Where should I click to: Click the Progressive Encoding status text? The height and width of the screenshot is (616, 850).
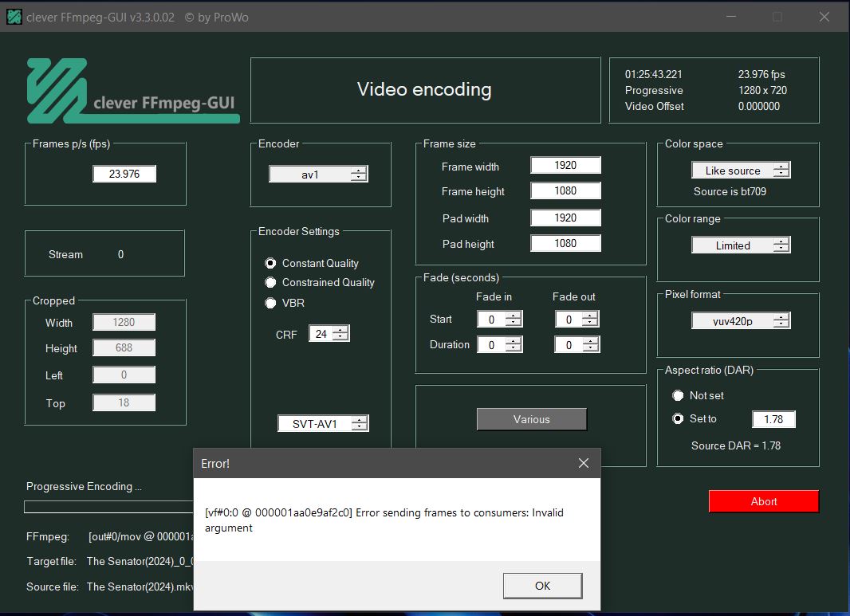click(84, 487)
